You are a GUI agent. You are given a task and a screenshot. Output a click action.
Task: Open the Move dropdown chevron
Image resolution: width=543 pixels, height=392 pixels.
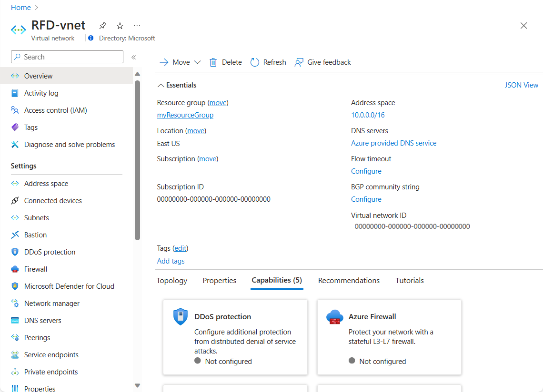pos(197,62)
